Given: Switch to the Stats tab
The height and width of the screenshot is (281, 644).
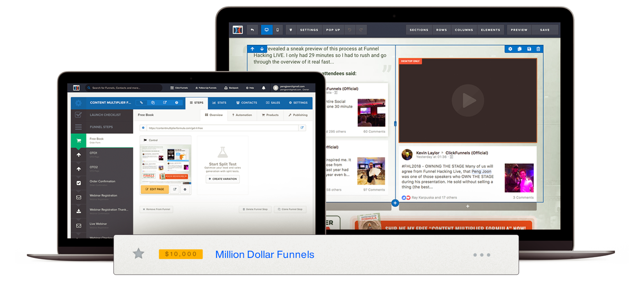Looking at the screenshot, I should click(219, 103).
